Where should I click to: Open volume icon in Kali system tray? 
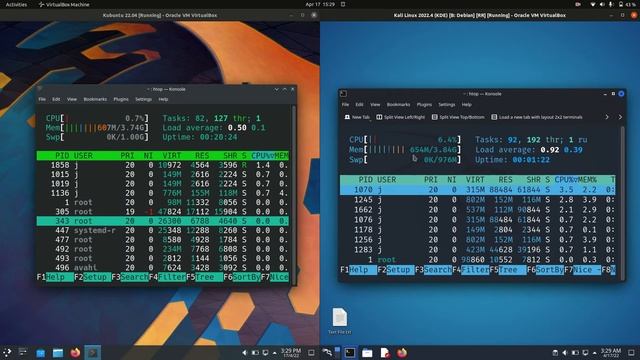(x=565, y=353)
